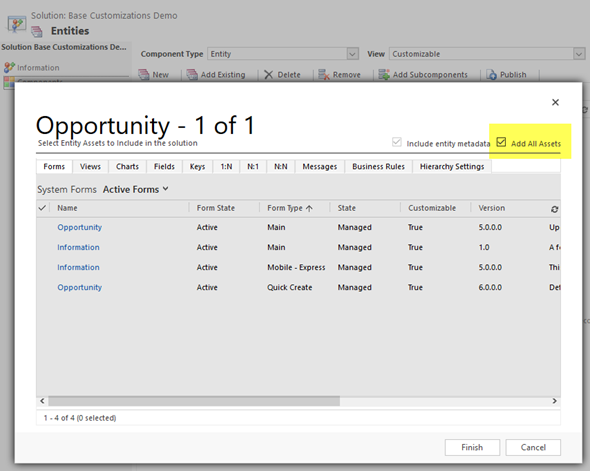This screenshot has width=590, height=471.
Task: Open the View Customizable dropdown
Action: [x=579, y=54]
